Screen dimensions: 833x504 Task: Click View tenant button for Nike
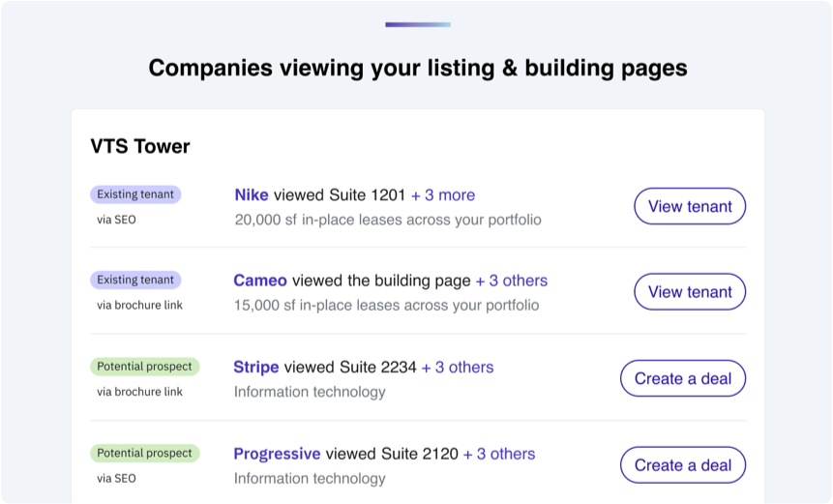pos(690,206)
